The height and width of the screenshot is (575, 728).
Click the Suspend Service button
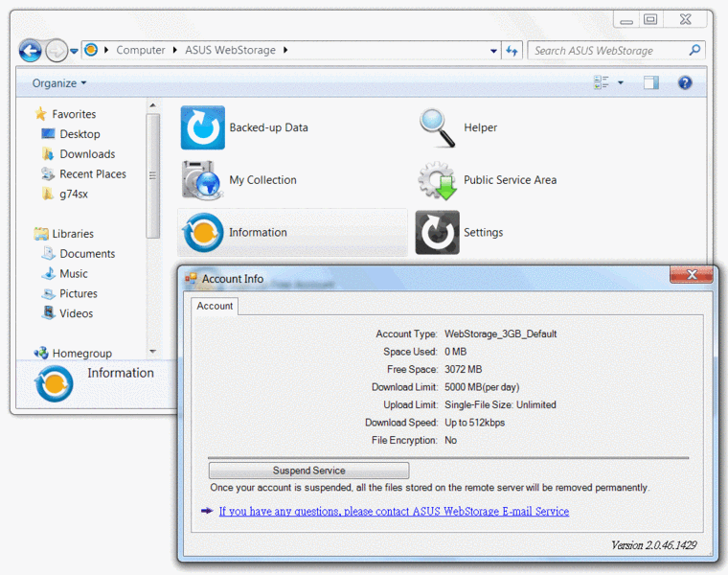point(308,471)
